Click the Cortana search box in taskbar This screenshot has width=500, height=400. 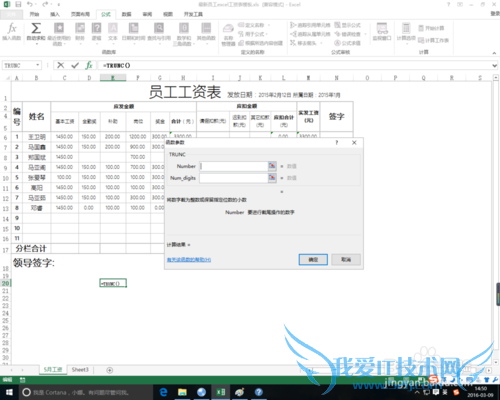tap(86, 392)
